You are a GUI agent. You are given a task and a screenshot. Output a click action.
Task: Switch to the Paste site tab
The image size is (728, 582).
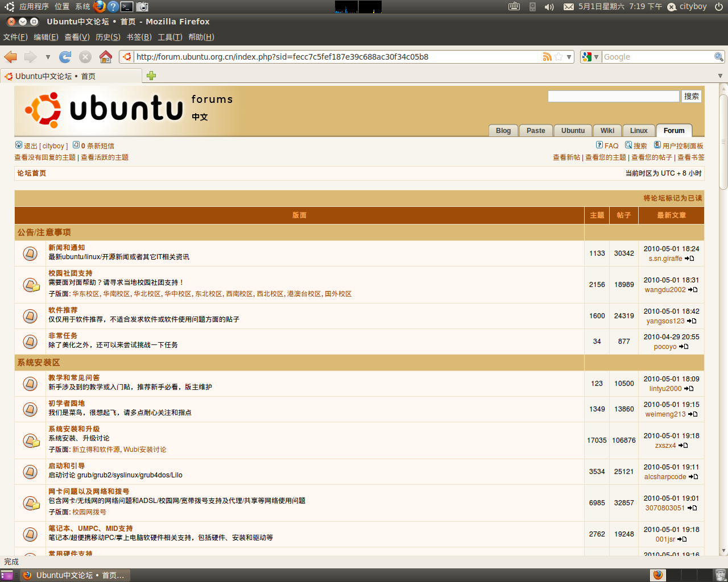pos(536,131)
